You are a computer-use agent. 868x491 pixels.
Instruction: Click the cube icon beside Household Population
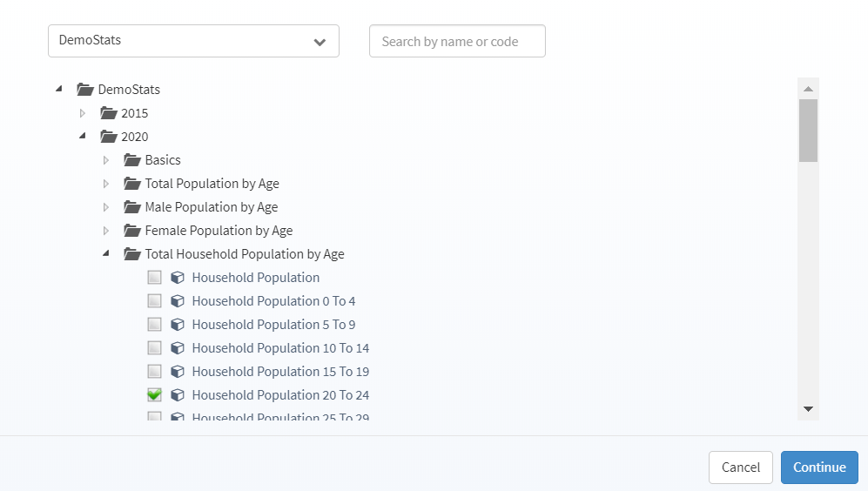[x=177, y=278]
